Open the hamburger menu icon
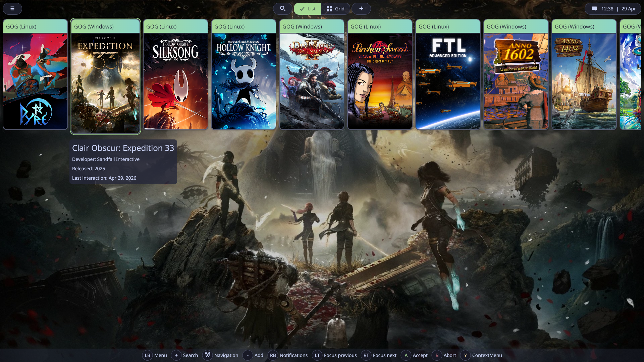 (12, 9)
